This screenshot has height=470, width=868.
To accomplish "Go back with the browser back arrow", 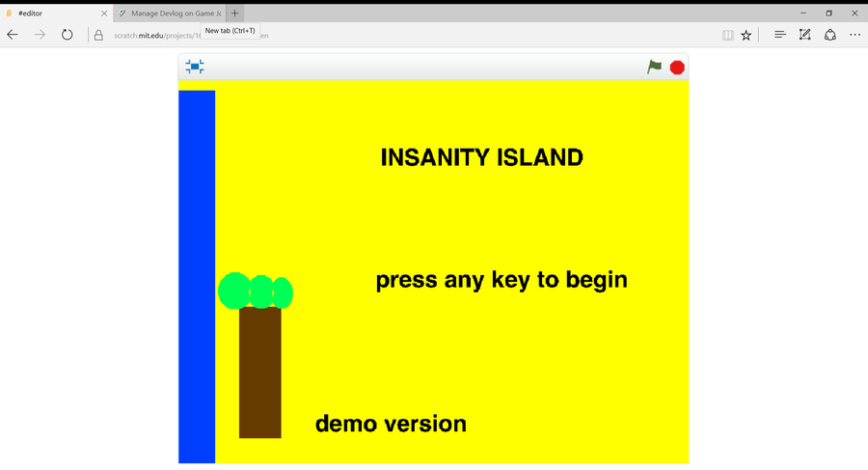I will [x=13, y=35].
